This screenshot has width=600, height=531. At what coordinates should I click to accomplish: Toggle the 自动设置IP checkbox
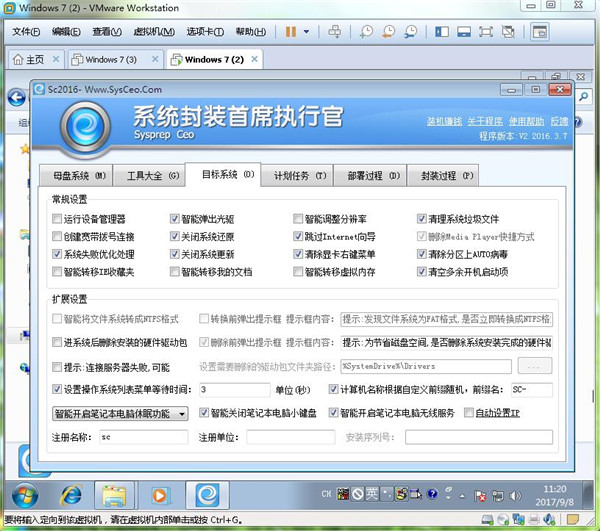point(468,413)
